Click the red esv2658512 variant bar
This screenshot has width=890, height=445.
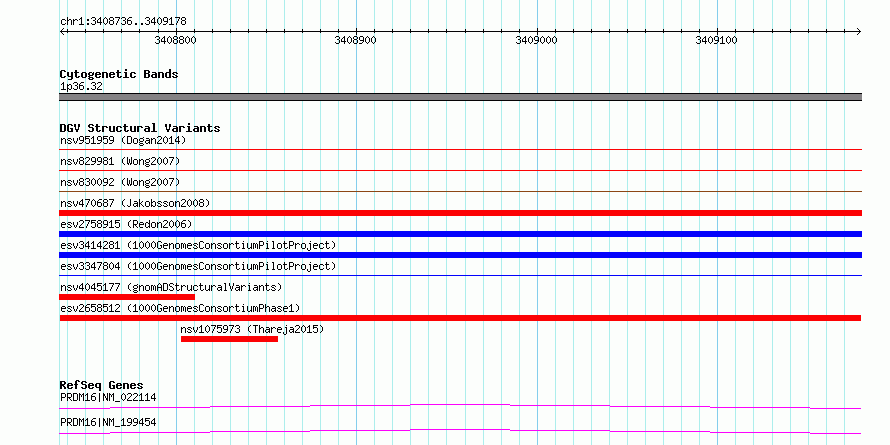(460, 318)
